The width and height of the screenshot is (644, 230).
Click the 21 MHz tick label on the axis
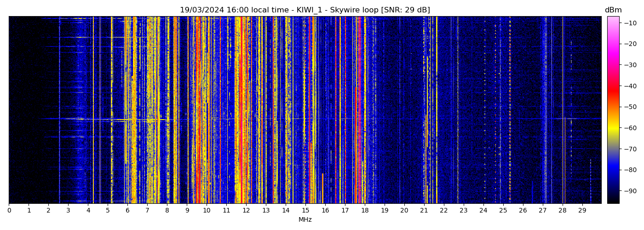pos(424,211)
